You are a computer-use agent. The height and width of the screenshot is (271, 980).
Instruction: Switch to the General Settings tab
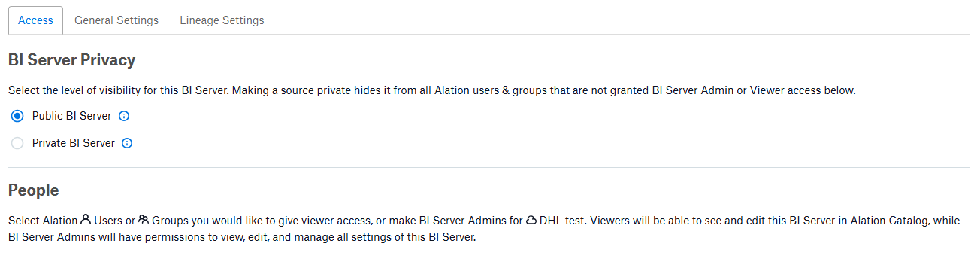[x=116, y=20]
